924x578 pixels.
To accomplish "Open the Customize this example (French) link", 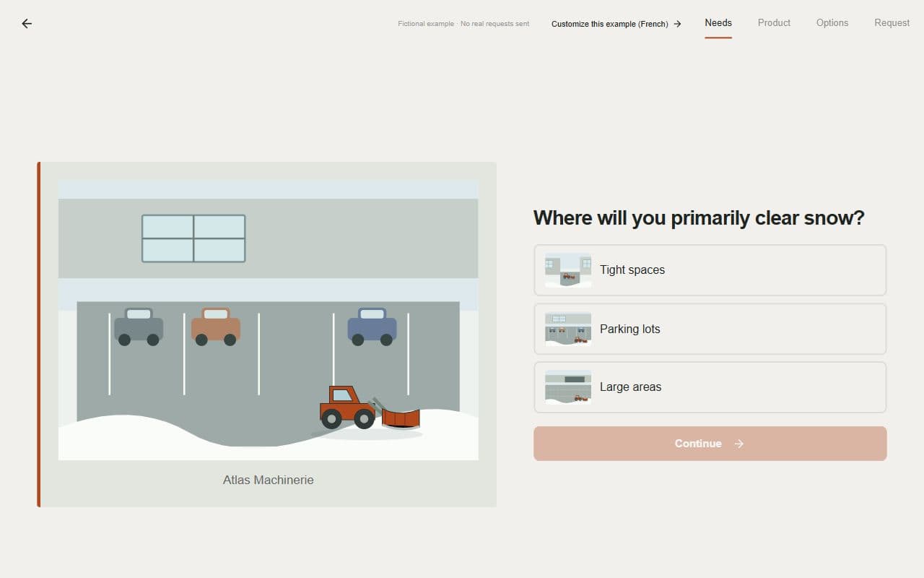I will pyautogui.click(x=616, y=24).
